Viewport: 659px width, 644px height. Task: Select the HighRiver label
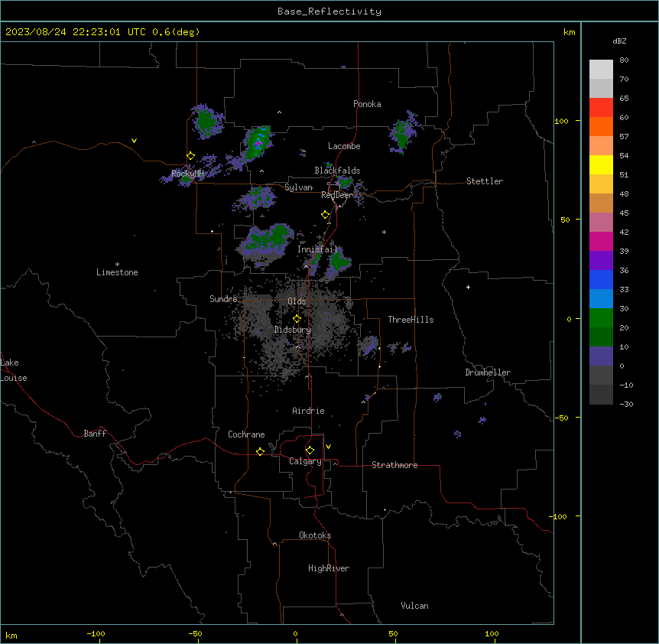[x=328, y=568]
